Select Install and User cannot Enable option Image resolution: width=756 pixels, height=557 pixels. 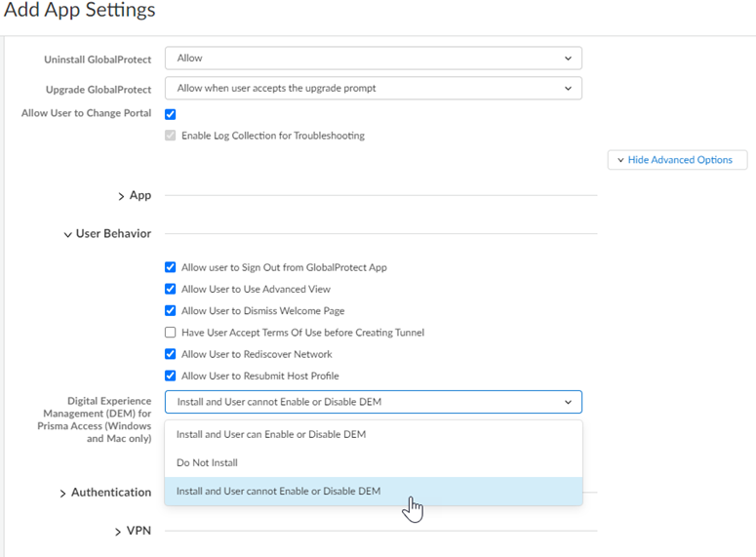tap(278, 491)
